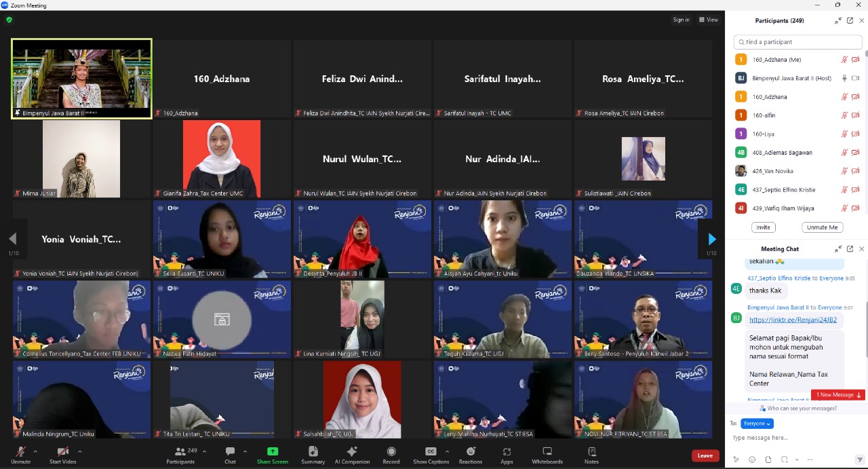Open the Apps menu item
The height and width of the screenshot is (469, 868).
(507, 455)
